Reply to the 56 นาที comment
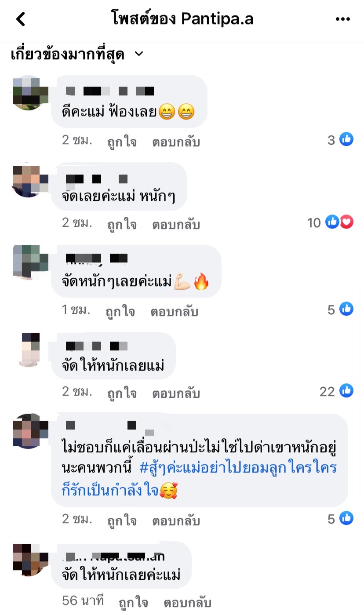This screenshot has height=615, width=364. [x=188, y=602]
